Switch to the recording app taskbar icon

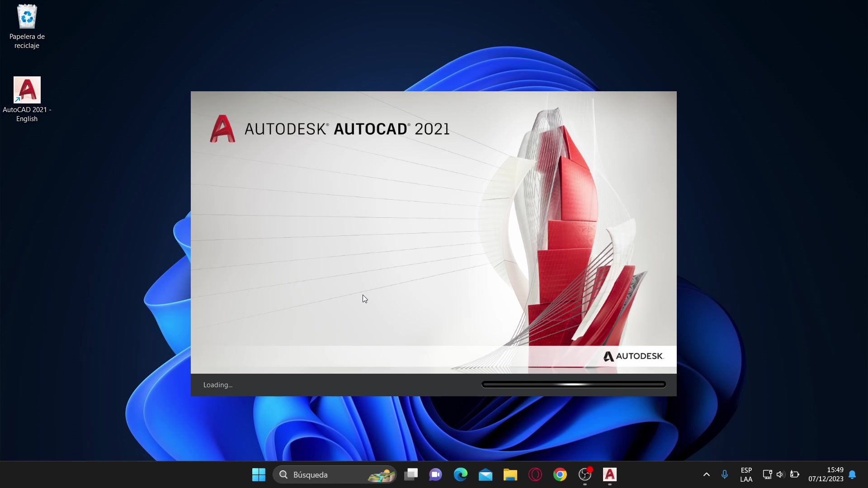(x=585, y=474)
